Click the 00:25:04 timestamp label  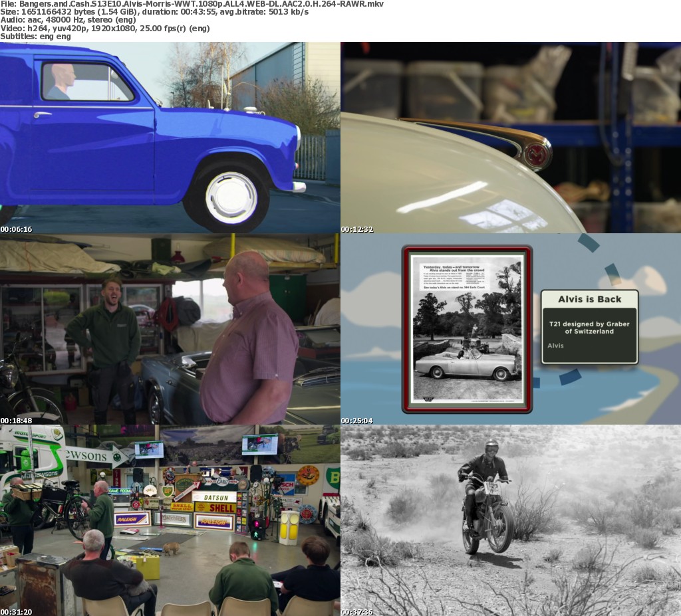(x=357, y=421)
